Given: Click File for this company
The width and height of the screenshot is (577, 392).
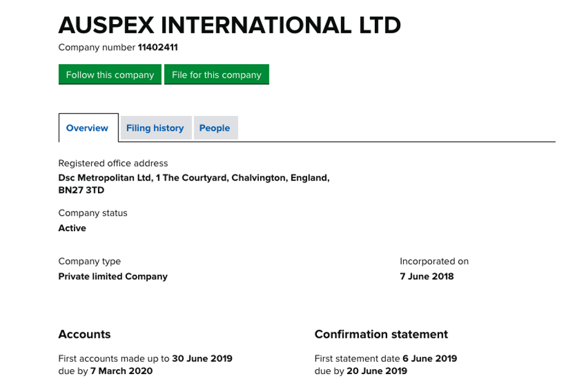Looking at the screenshot, I should click(216, 74).
